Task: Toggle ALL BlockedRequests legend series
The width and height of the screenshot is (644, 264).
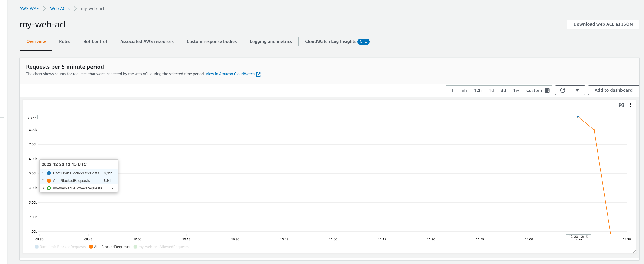Action: tap(112, 247)
